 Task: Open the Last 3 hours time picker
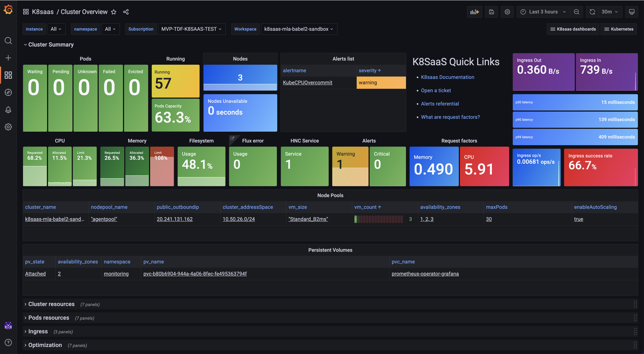tap(543, 12)
